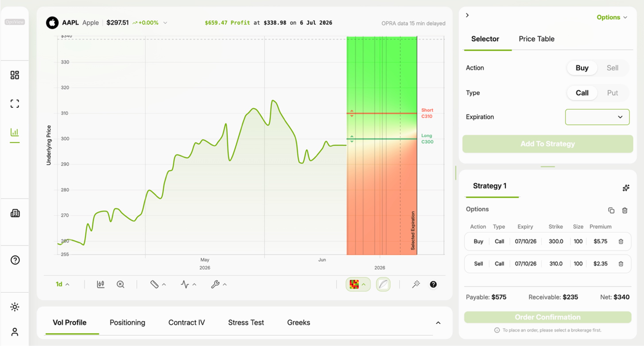The height and width of the screenshot is (346, 644).
Task: Click the Short C310 strike line handle
Action: tap(351, 113)
